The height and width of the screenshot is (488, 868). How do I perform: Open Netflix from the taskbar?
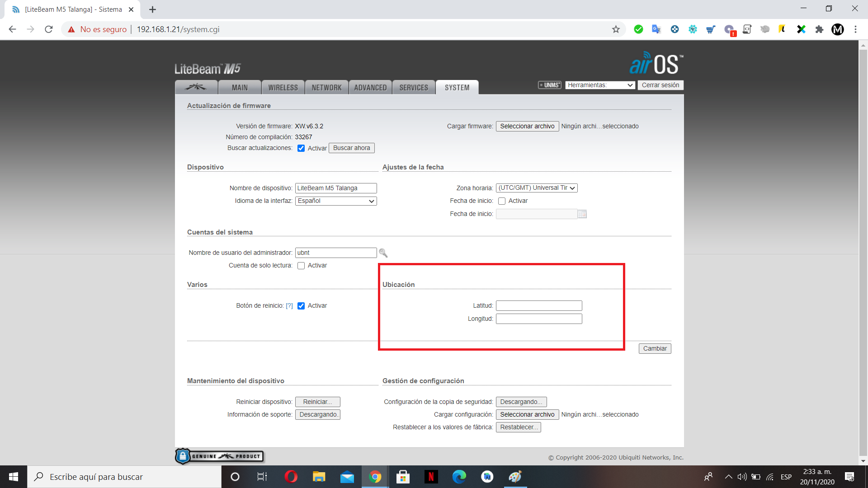(x=431, y=477)
